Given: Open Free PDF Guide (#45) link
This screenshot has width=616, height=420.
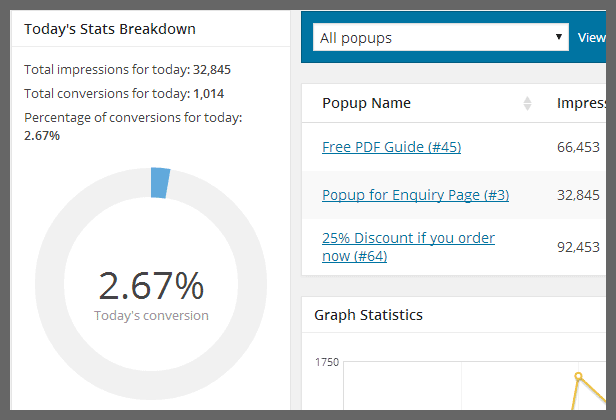Looking at the screenshot, I should pos(391,147).
